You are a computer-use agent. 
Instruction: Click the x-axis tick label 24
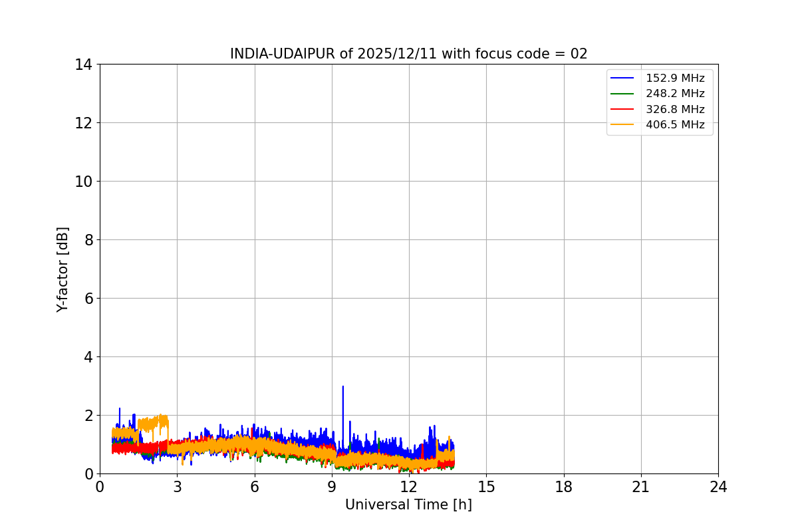(718, 487)
